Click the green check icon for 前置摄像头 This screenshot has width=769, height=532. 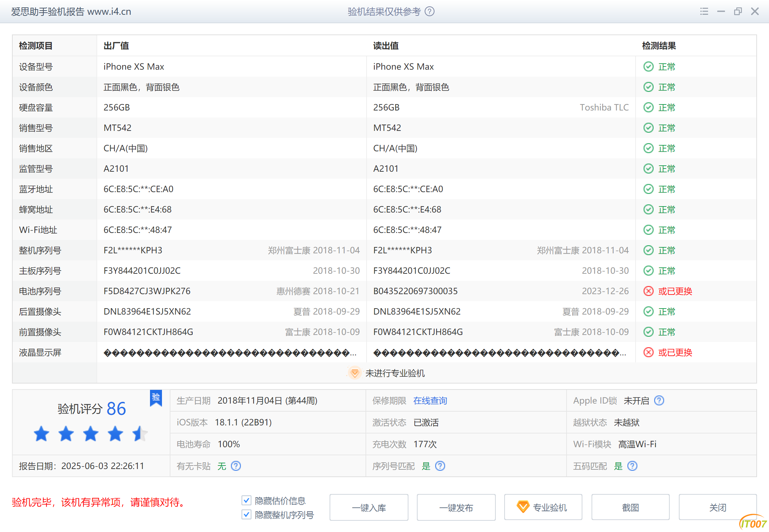649,332
